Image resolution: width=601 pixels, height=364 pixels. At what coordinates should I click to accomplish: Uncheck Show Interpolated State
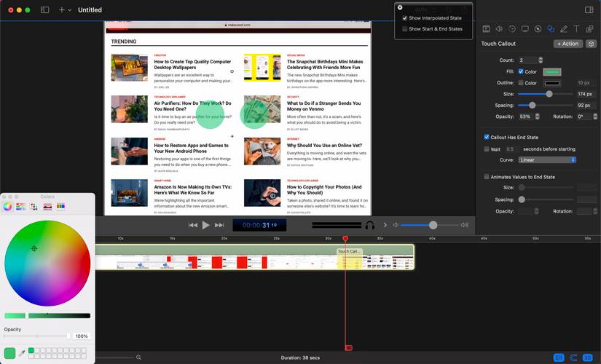click(405, 18)
